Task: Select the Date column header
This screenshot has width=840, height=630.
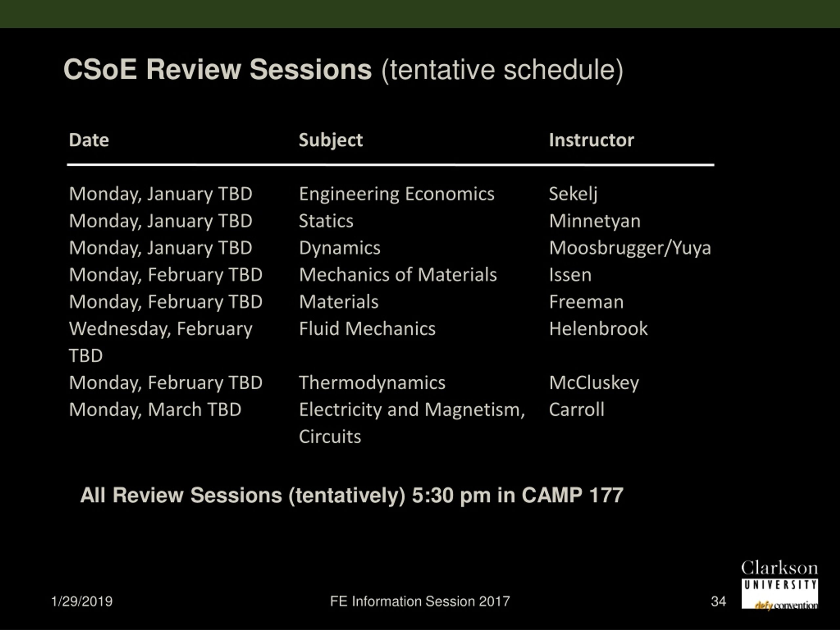Action: [x=89, y=140]
